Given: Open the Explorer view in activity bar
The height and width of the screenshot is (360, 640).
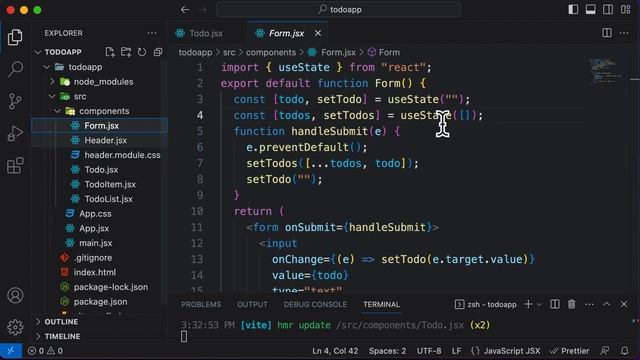Looking at the screenshot, I should [x=15, y=37].
